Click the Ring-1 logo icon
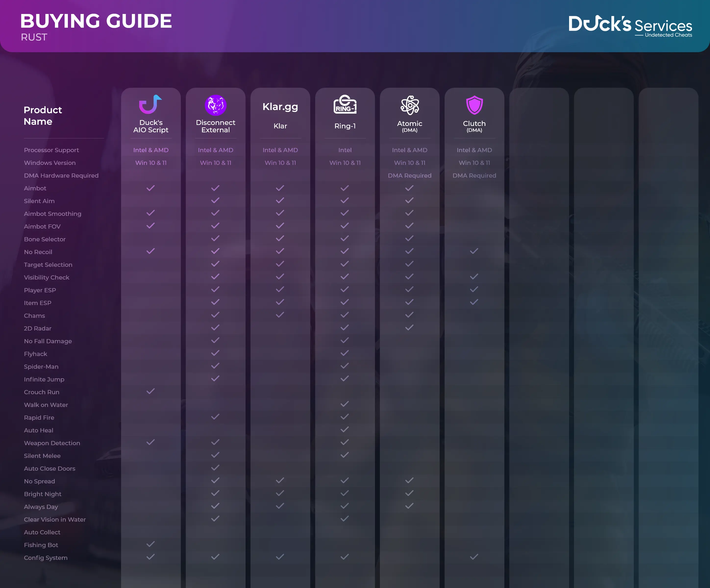This screenshot has height=588, width=710. 345,104
